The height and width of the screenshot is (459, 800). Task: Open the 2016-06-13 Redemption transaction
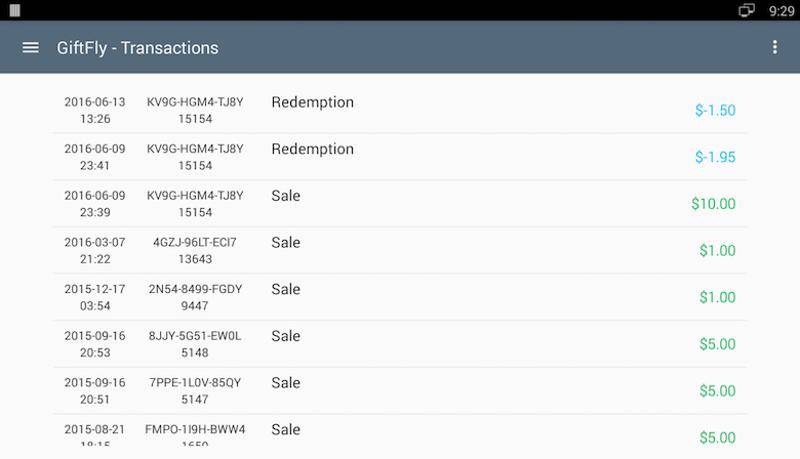point(400,110)
